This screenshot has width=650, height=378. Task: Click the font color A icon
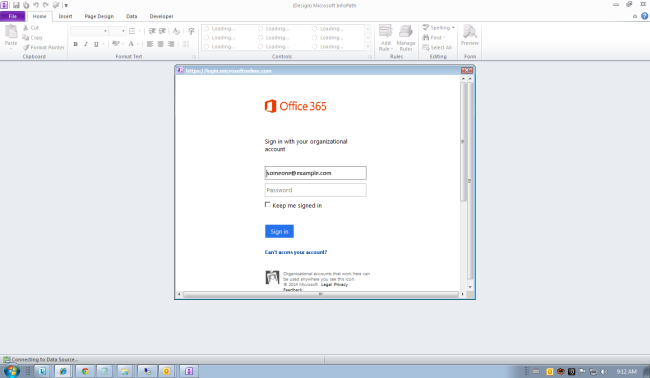[131, 44]
